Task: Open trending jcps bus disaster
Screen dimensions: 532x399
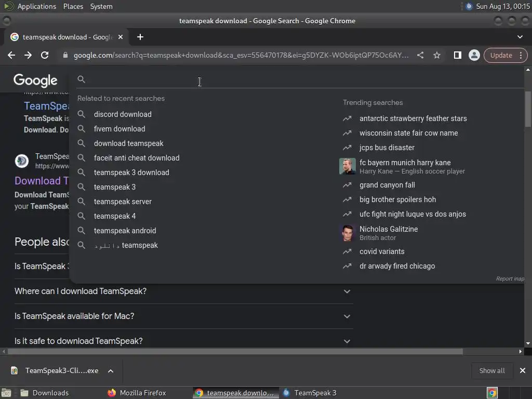Action: click(387, 148)
